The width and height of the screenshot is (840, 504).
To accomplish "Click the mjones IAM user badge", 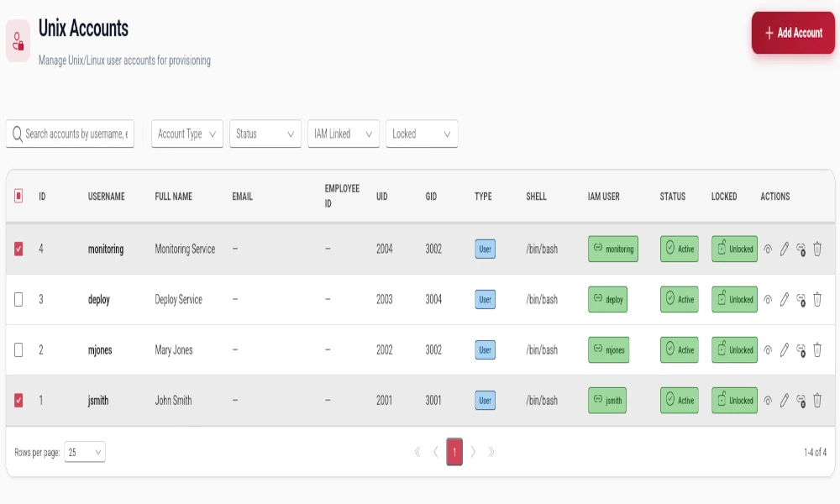I will [x=608, y=349].
